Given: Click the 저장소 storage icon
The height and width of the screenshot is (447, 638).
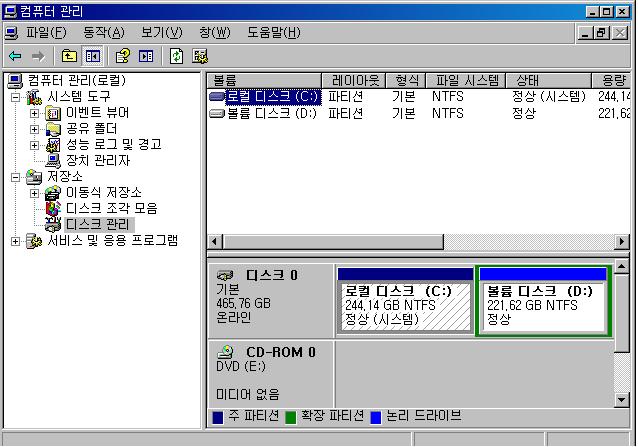Looking at the screenshot, I should pyautogui.click(x=34, y=177).
